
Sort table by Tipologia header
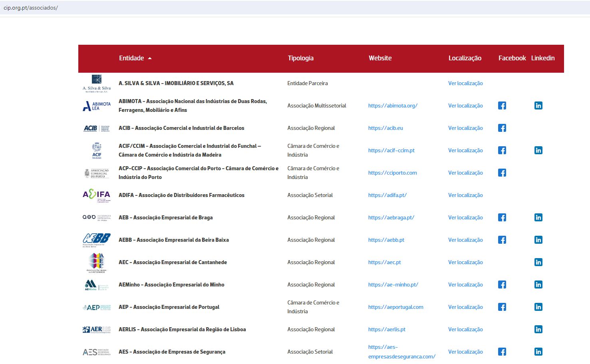(301, 58)
